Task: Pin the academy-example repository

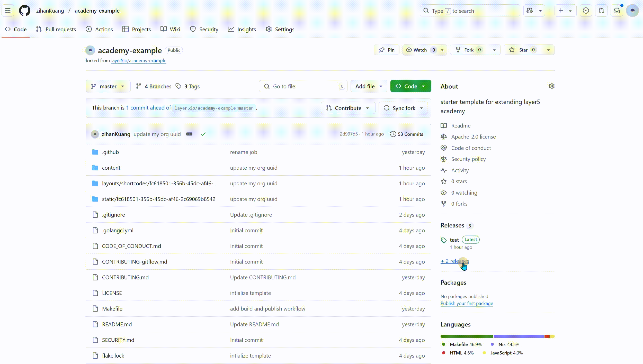Action: [x=386, y=50]
